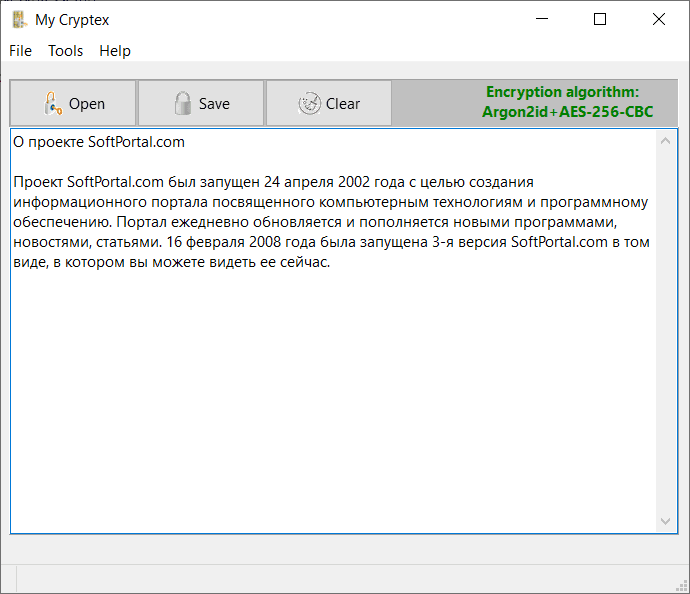Click the Open button with key-lock icon
Image resolution: width=690 pixels, height=594 pixels.
click(73, 103)
